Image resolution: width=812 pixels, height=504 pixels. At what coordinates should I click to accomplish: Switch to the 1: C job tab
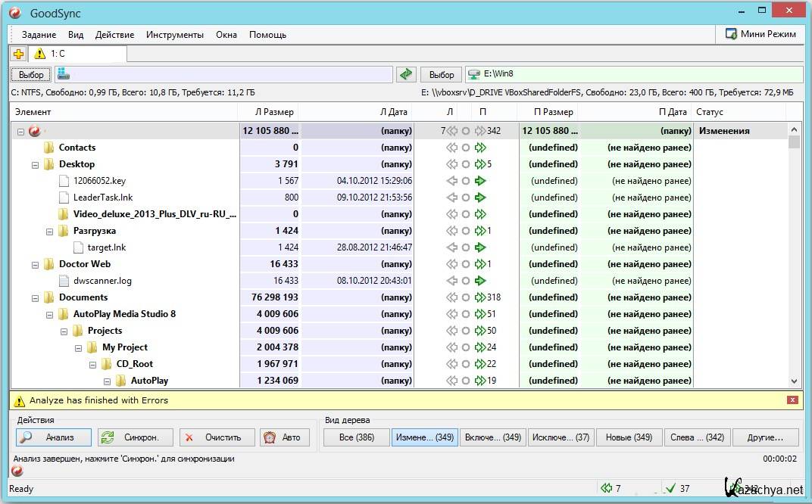(76, 54)
